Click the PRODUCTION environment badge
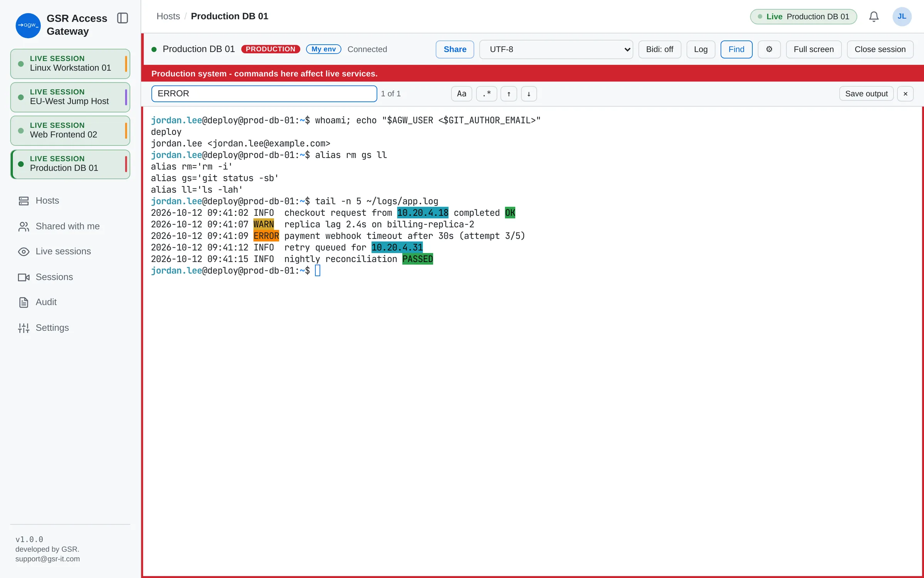Image resolution: width=924 pixels, height=578 pixels. tap(270, 49)
